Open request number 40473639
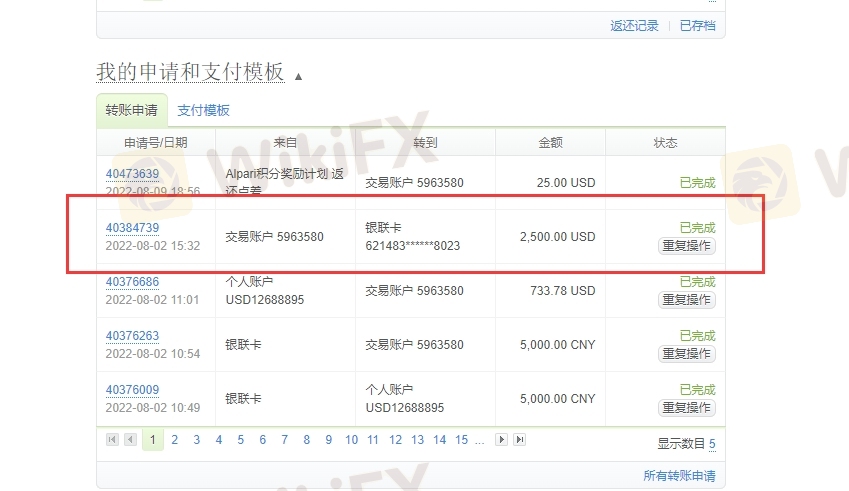849x491 pixels. click(x=132, y=174)
